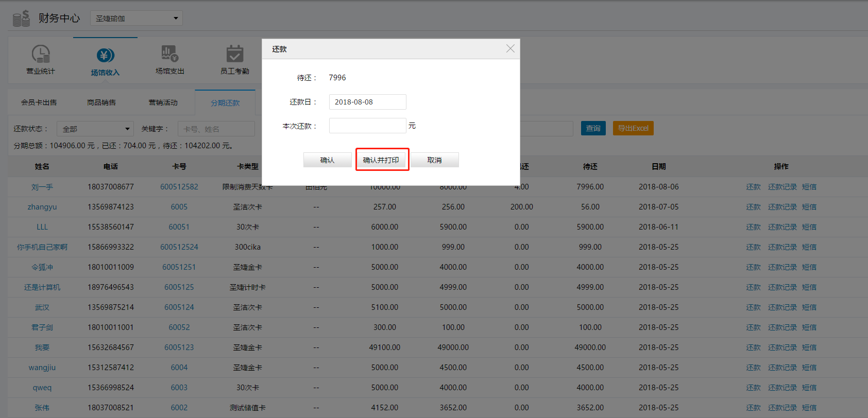Click the 确认并打印 button
Image resolution: width=868 pixels, height=418 pixels.
click(381, 160)
